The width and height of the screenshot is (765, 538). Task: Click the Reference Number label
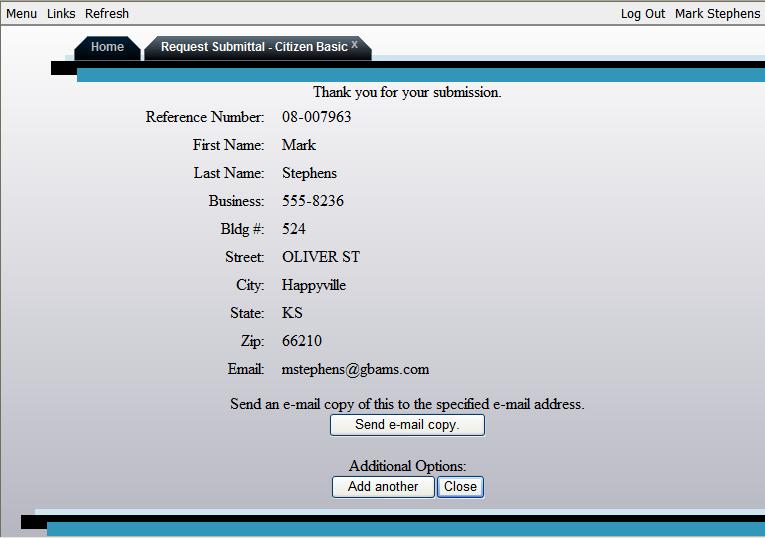coord(205,117)
